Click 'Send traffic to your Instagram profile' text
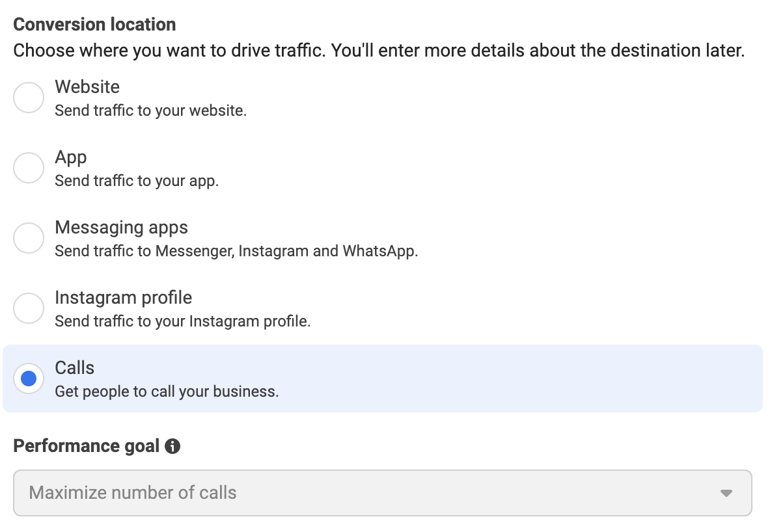This screenshot has height=532, width=772. (183, 321)
